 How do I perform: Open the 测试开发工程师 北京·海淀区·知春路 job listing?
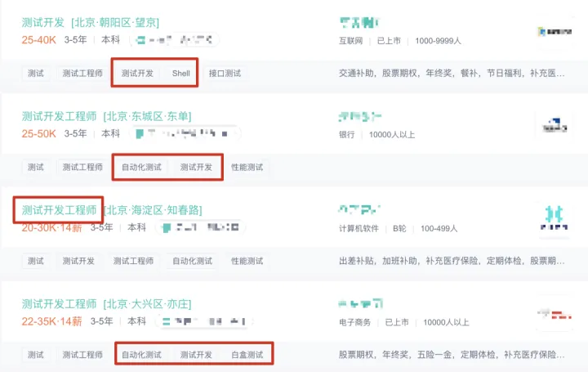(112, 210)
